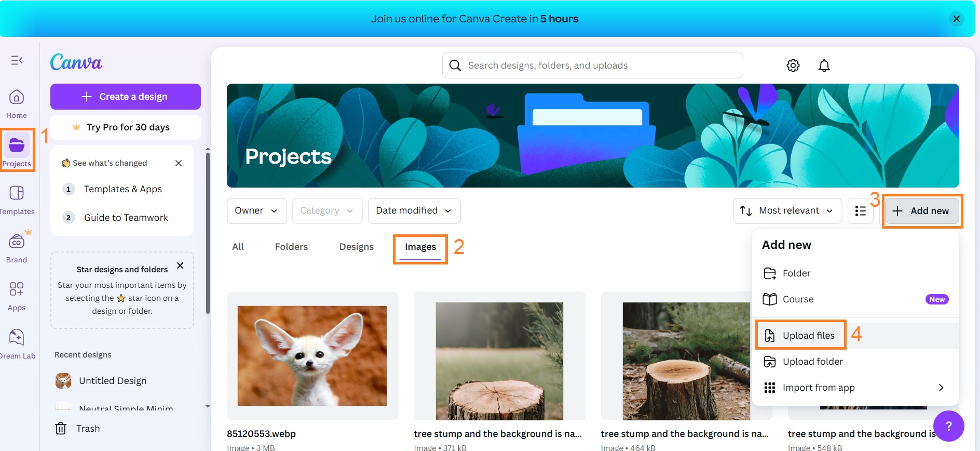
Task: Open the Untitled Design thumbnail icon
Action: [x=63, y=381]
